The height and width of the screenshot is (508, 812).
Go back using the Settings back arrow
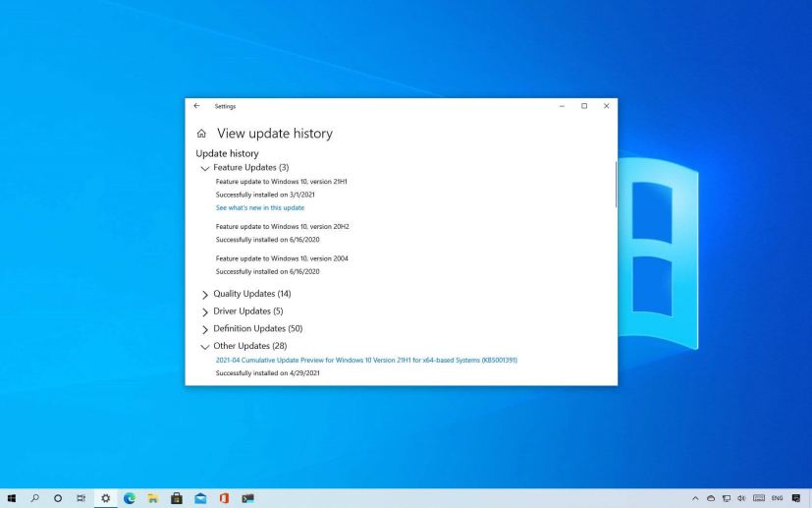click(x=196, y=106)
